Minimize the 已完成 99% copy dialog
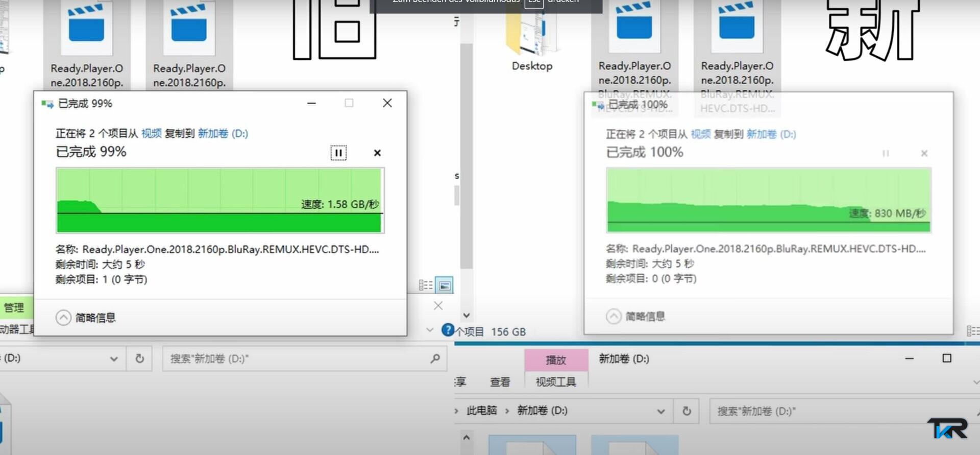980x455 pixels. click(311, 103)
